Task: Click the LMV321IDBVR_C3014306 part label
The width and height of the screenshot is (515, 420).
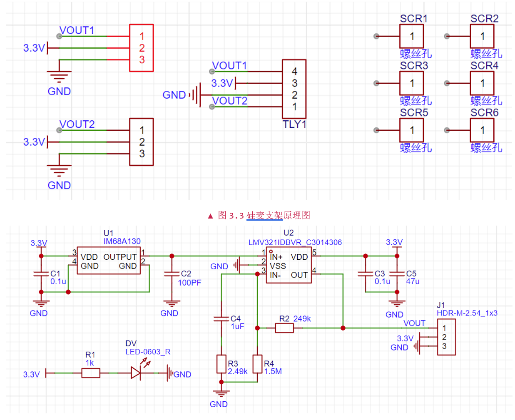Action: 295,242
